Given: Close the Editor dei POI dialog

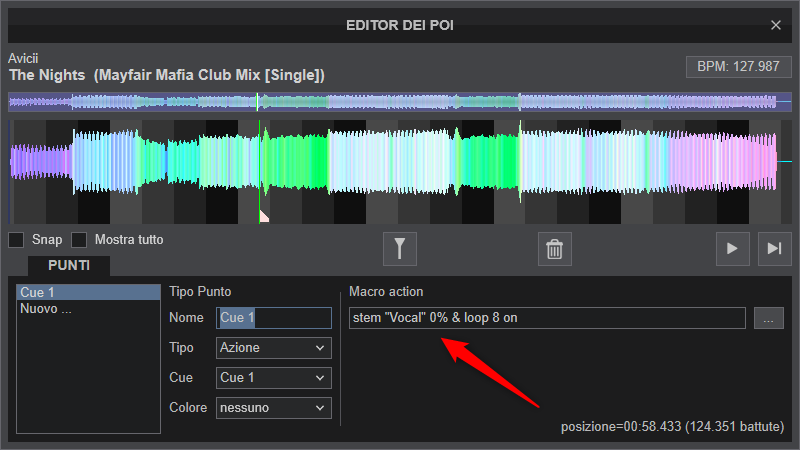Looking at the screenshot, I should click(776, 25).
